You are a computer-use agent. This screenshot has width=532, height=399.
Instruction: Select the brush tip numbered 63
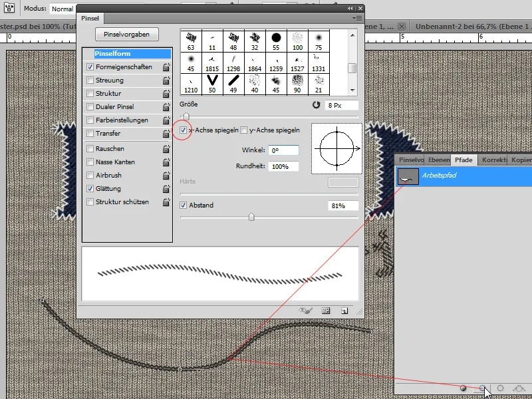(x=191, y=41)
